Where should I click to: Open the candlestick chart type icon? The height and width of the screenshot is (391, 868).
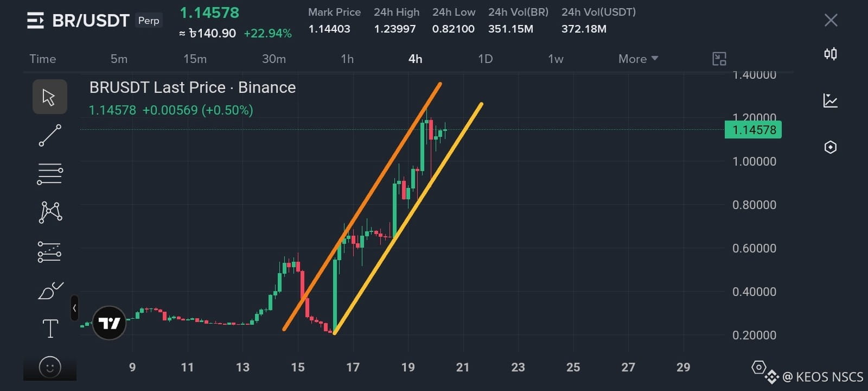830,54
